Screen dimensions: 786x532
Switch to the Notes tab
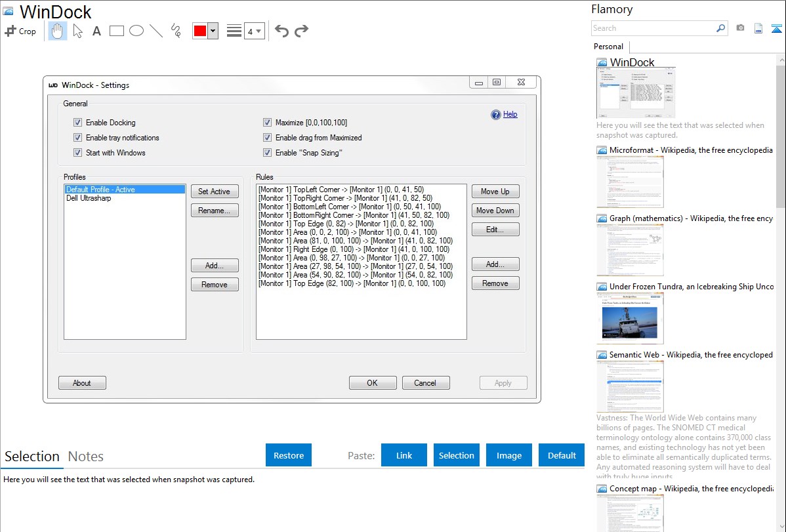coord(86,457)
